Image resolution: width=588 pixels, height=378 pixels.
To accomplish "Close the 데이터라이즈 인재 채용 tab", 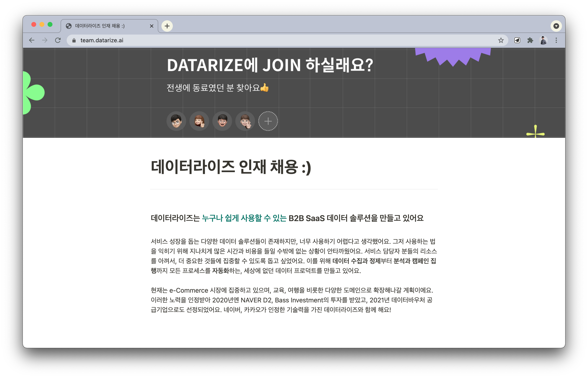I will [152, 26].
